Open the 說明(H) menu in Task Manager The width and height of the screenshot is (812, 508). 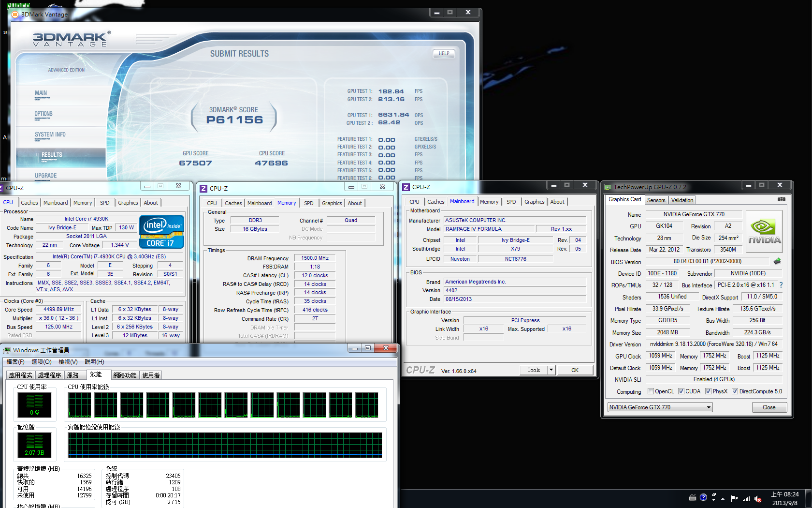click(x=94, y=362)
